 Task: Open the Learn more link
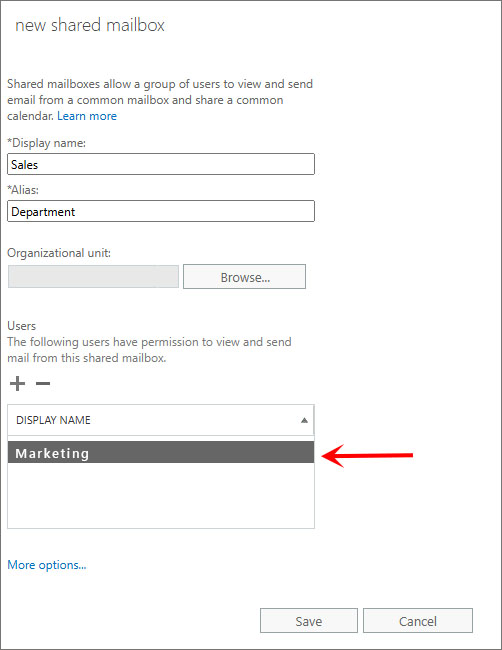coord(87,116)
